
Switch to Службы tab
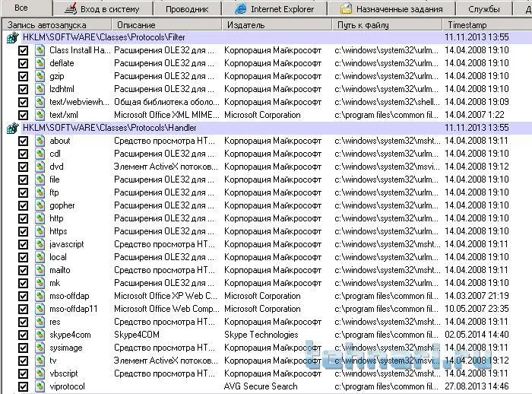pyautogui.click(x=484, y=9)
